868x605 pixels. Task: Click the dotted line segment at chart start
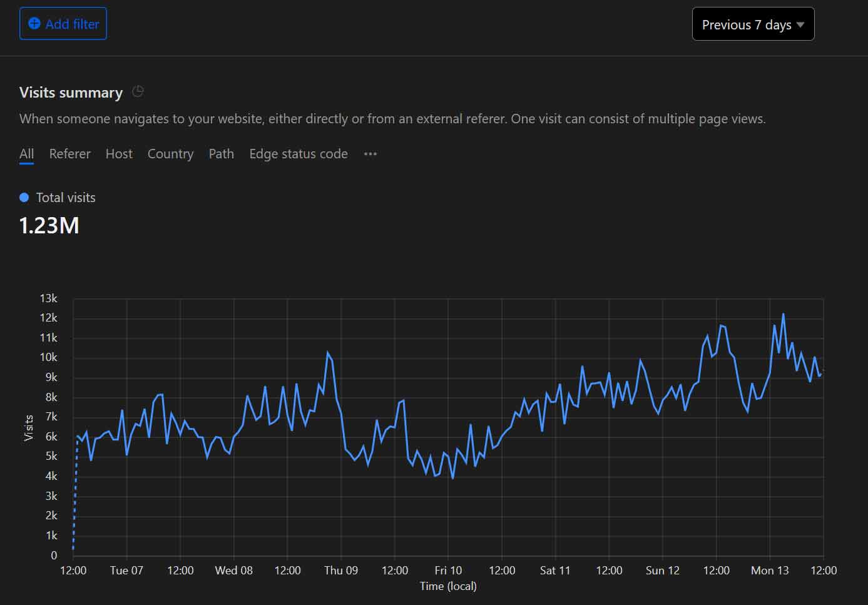pos(75,494)
